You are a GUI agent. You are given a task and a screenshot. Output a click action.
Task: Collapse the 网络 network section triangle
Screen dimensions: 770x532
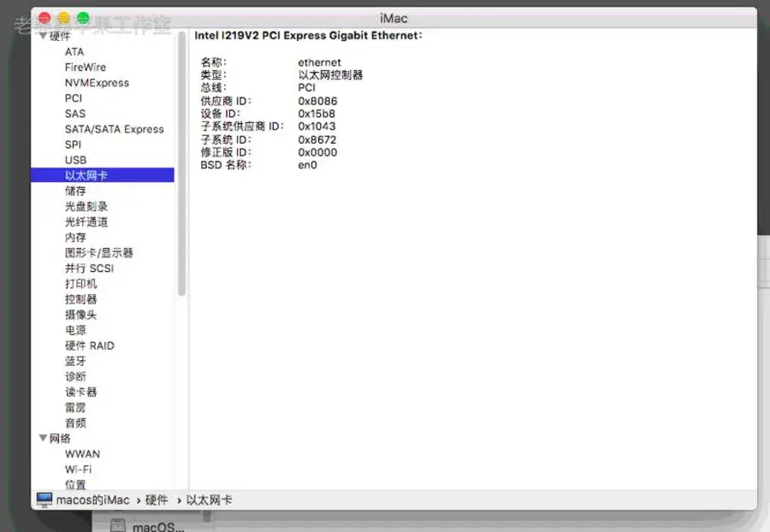pyautogui.click(x=43, y=438)
